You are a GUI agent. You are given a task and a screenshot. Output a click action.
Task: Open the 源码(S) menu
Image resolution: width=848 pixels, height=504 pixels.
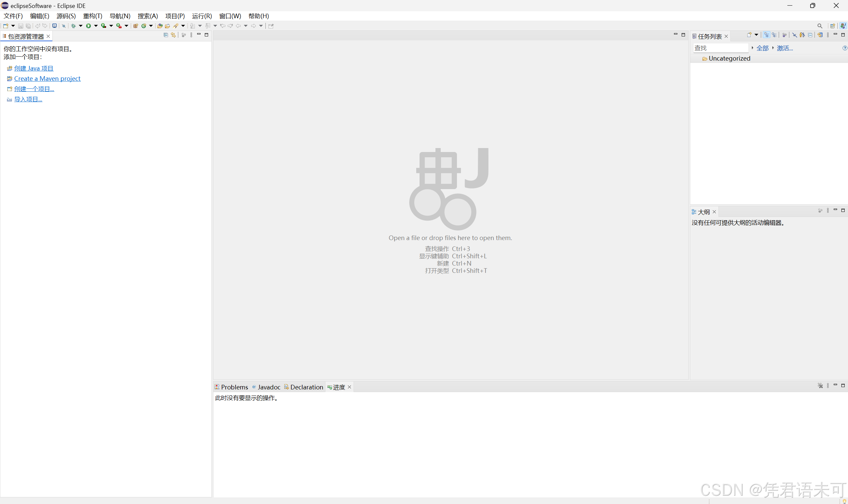[x=66, y=16]
